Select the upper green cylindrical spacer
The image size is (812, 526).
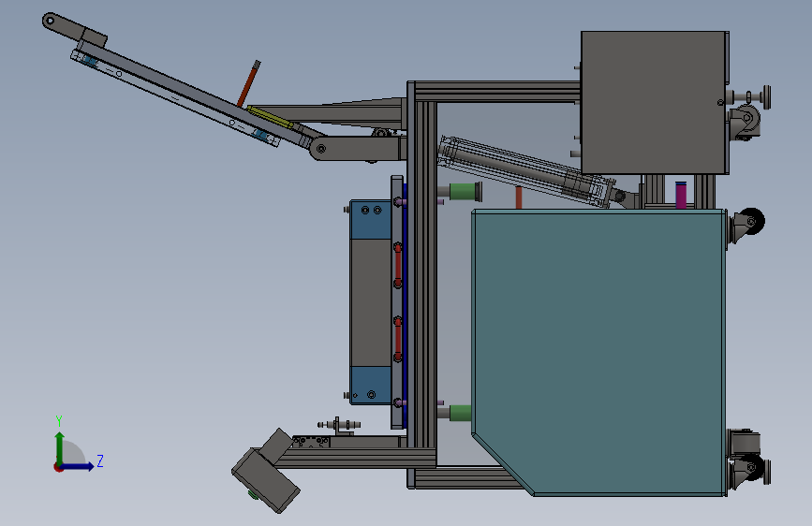tap(463, 191)
